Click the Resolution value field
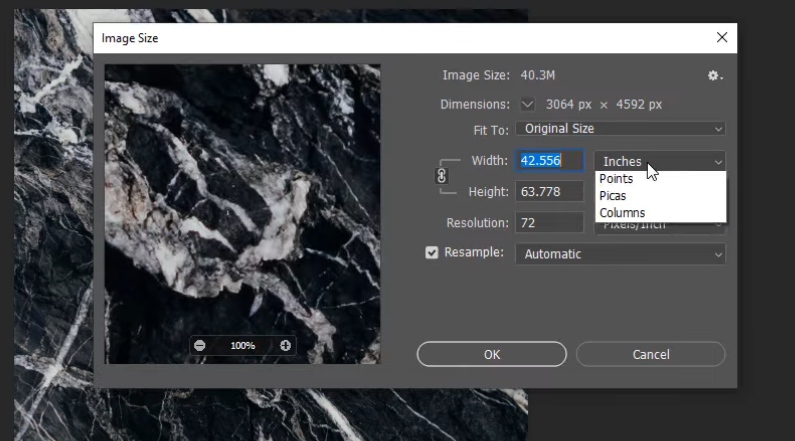This screenshot has width=795, height=441. click(549, 223)
